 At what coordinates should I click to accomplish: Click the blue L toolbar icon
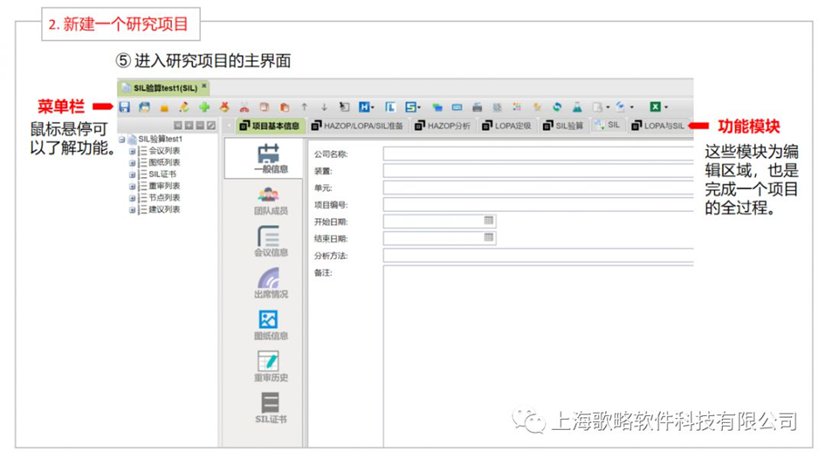click(390, 107)
